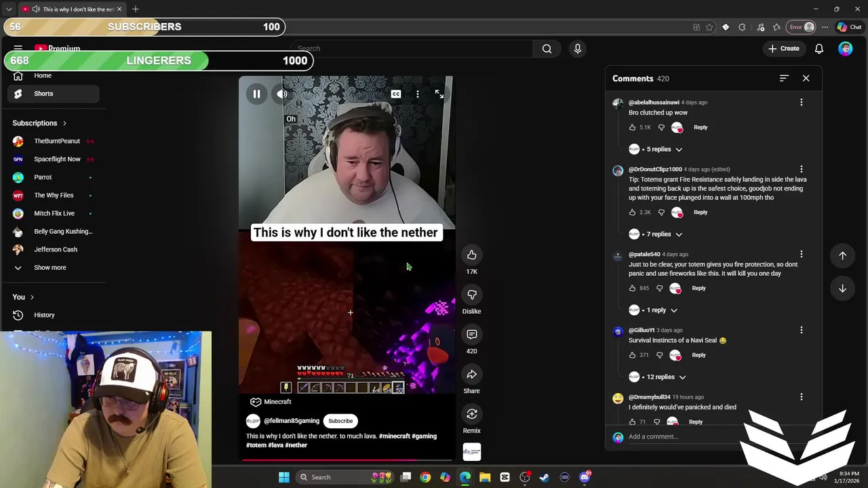Open a new browser tab

coord(136,9)
